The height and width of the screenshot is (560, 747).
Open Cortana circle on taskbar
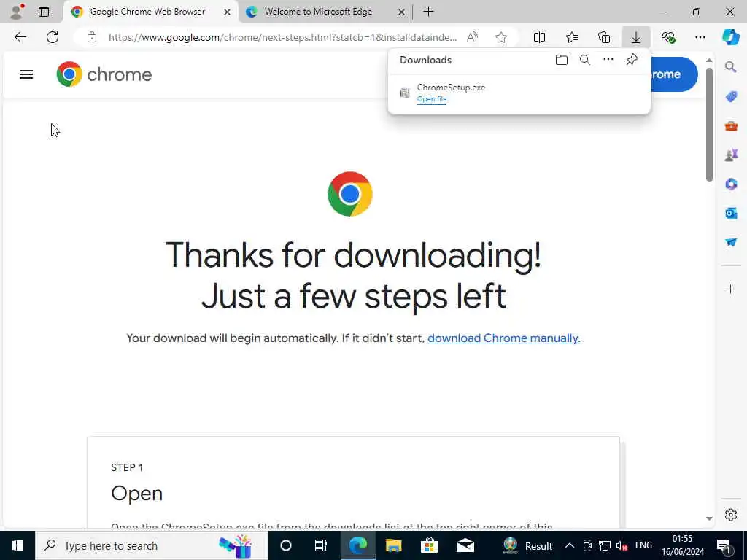286,545
